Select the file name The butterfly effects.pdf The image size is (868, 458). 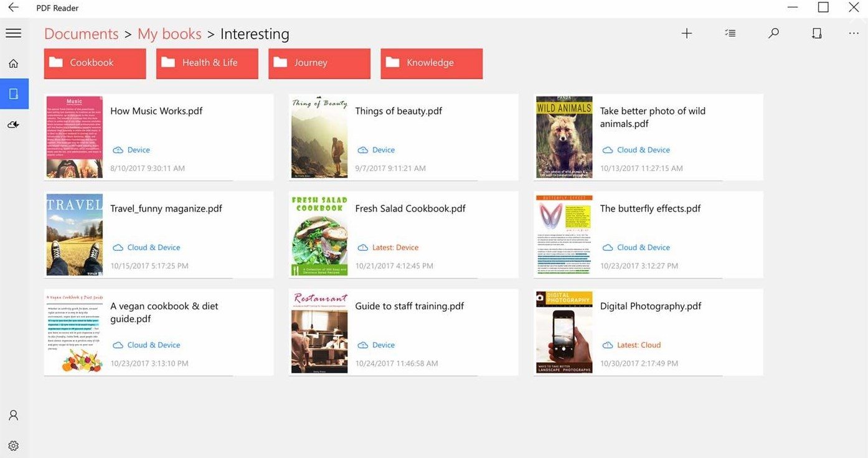[650, 208]
